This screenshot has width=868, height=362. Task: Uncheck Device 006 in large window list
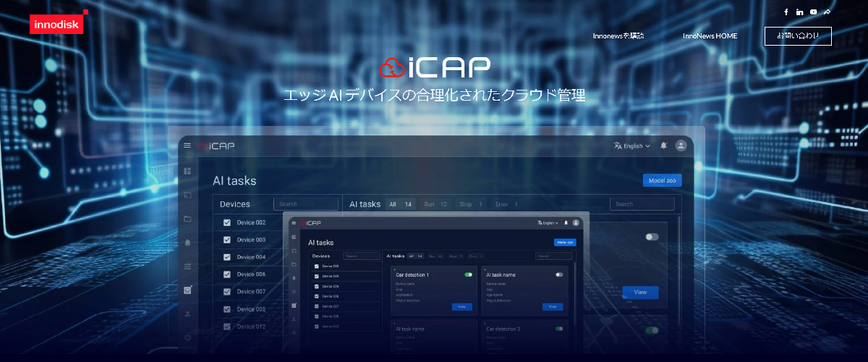coord(227,274)
